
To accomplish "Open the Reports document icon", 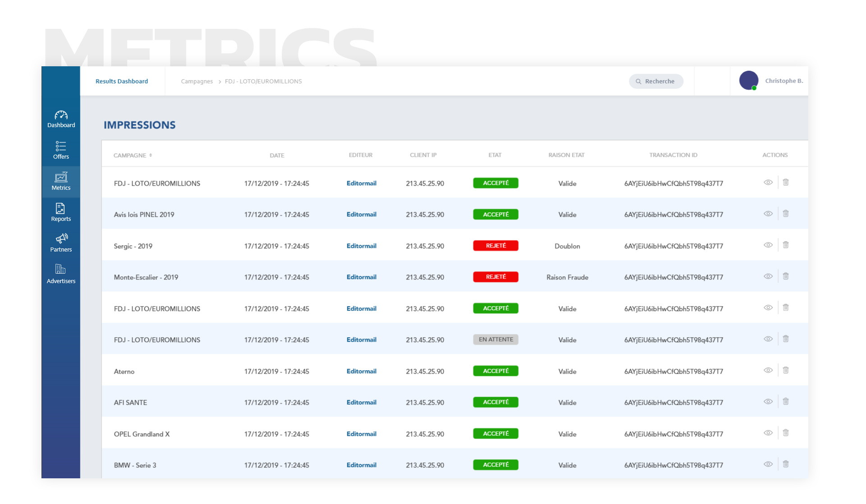I will point(60,208).
